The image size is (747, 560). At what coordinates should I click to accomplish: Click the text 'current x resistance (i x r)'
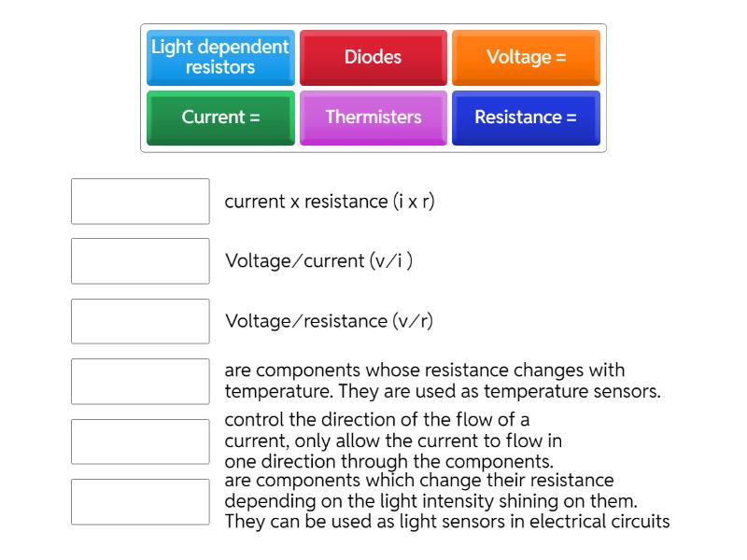pyautogui.click(x=330, y=202)
